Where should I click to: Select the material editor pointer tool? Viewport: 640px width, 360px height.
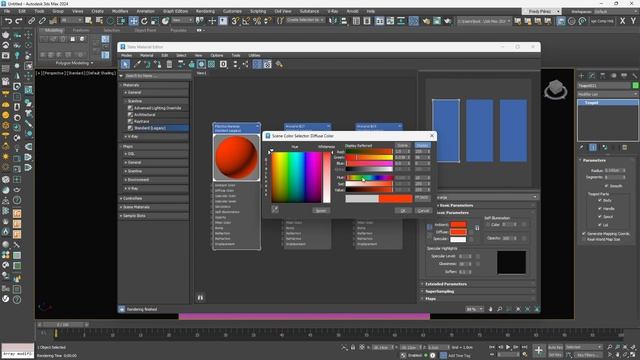(125, 64)
